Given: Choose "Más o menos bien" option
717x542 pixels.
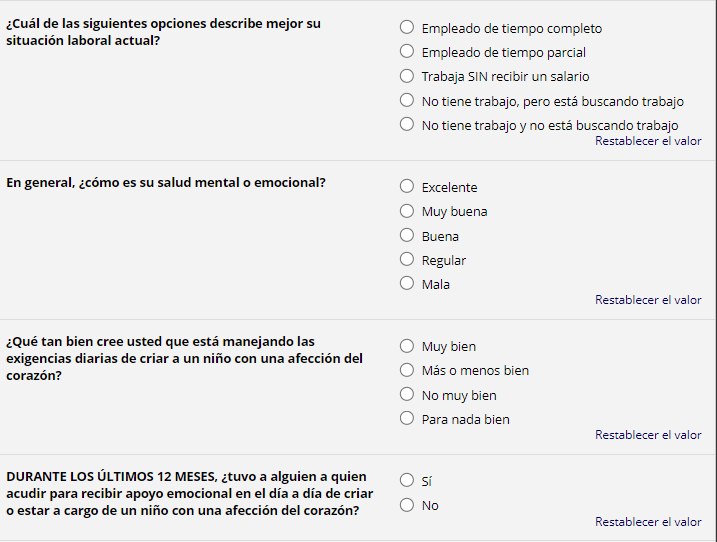Looking at the screenshot, I should (x=406, y=370).
